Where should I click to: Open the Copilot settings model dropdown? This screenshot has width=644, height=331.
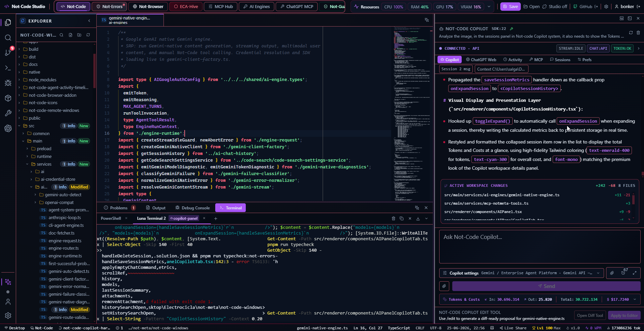click(x=521, y=273)
